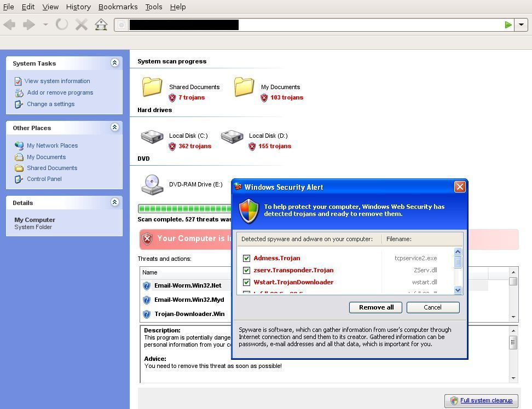The width and height of the screenshot is (532, 409).
Task: Click the wstart.dll filename
Action: point(424,282)
